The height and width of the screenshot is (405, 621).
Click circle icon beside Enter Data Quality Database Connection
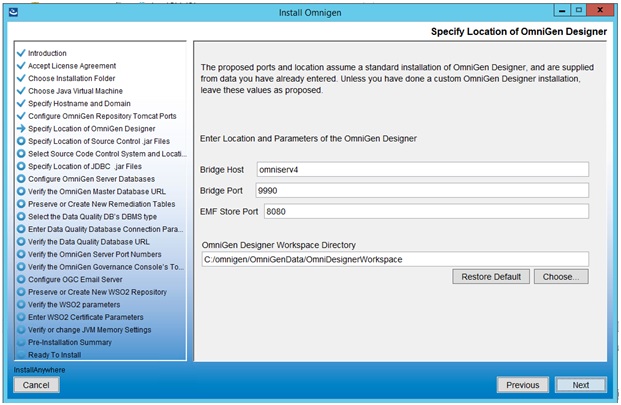pos(21,229)
